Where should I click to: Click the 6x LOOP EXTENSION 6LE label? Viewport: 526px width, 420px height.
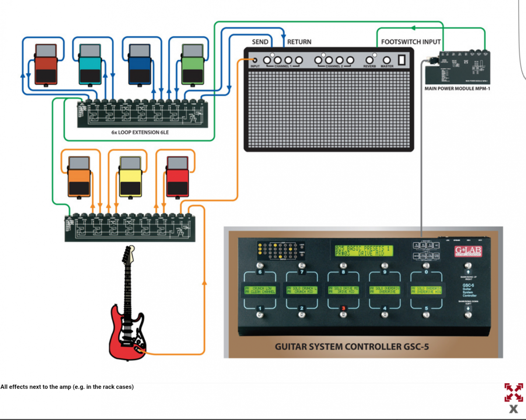point(141,132)
